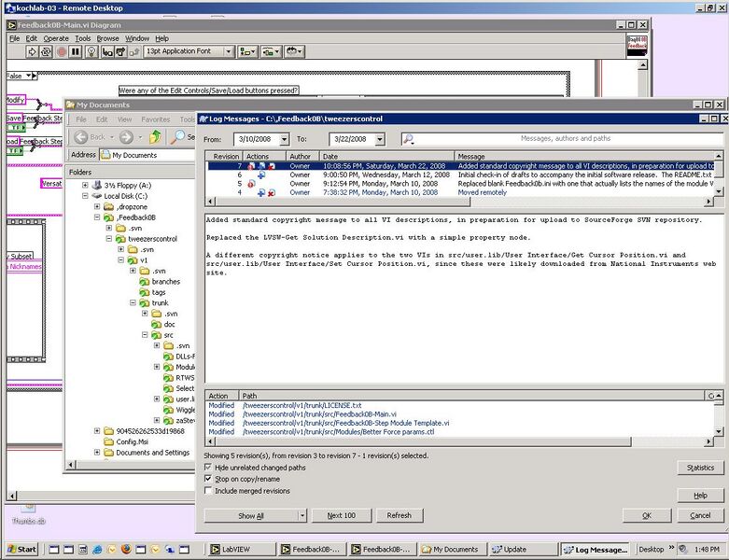This screenshot has width=729, height=560.
Task: Switch to Update taskbar button
Action: 522,550
